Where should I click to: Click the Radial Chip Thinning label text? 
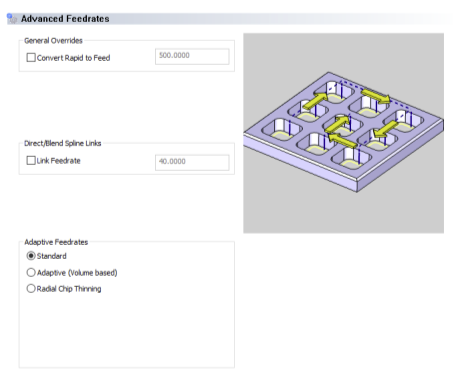pos(69,289)
